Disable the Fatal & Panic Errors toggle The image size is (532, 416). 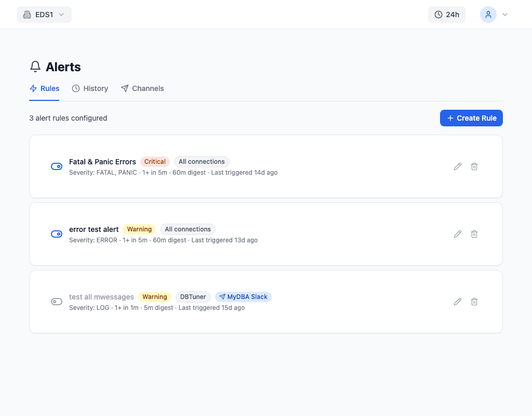pos(57,166)
